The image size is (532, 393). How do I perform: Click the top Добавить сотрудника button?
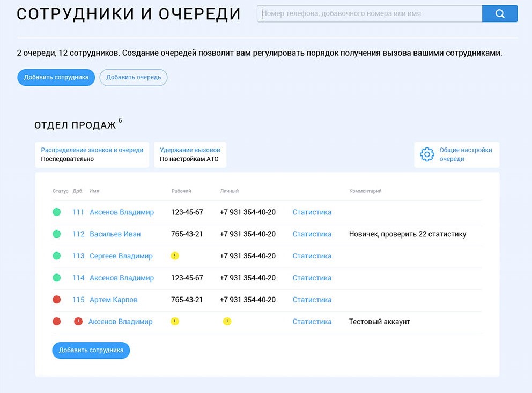click(x=56, y=77)
